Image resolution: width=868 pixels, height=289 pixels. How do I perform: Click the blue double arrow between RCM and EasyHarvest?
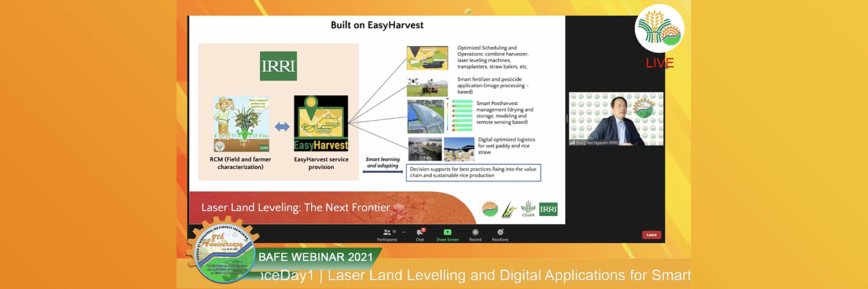282,127
